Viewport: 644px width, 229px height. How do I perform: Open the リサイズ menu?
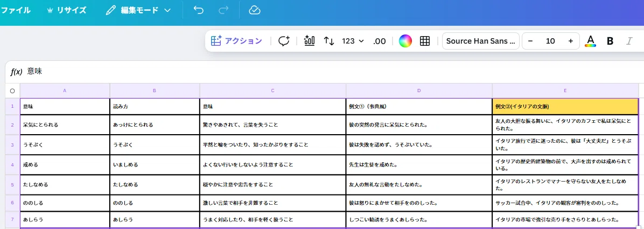[x=67, y=11]
